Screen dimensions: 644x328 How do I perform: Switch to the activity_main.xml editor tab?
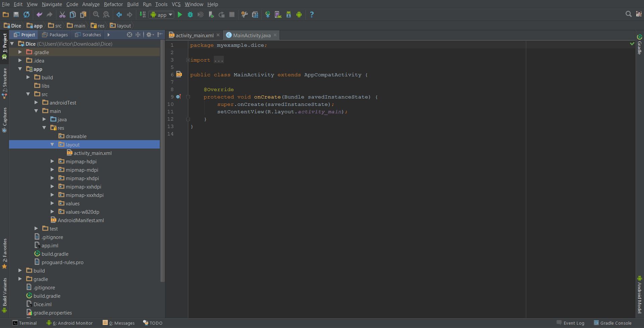[x=194, y=35]
